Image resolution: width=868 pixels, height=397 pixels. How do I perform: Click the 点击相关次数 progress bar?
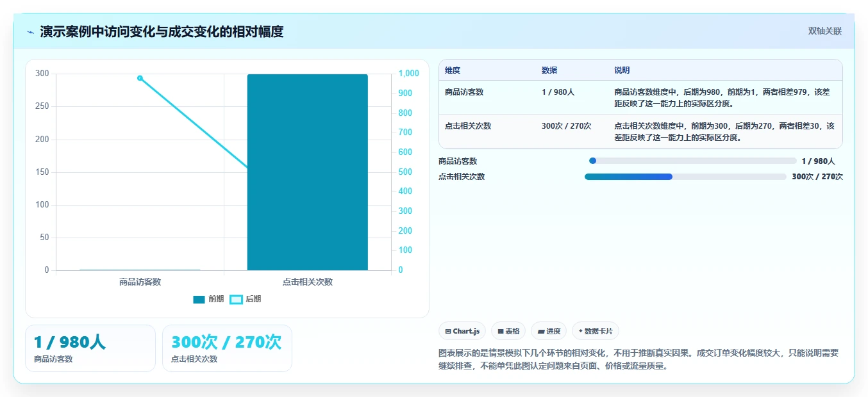coord(685,177)
